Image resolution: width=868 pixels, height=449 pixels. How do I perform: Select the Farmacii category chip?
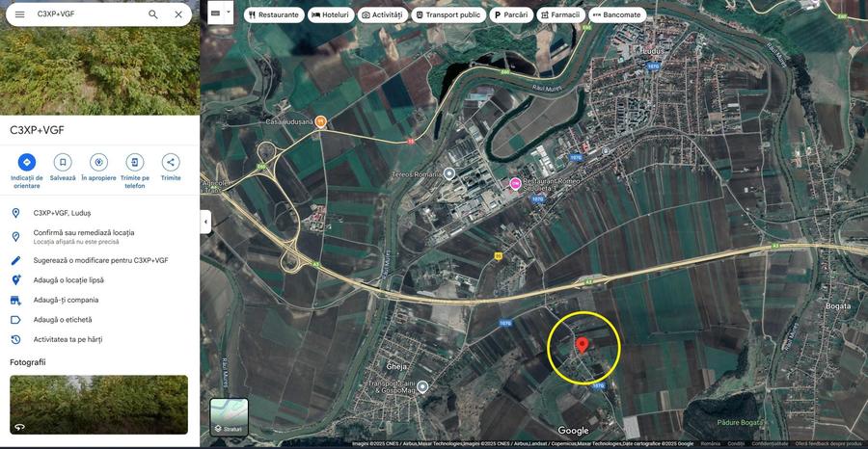560,14
